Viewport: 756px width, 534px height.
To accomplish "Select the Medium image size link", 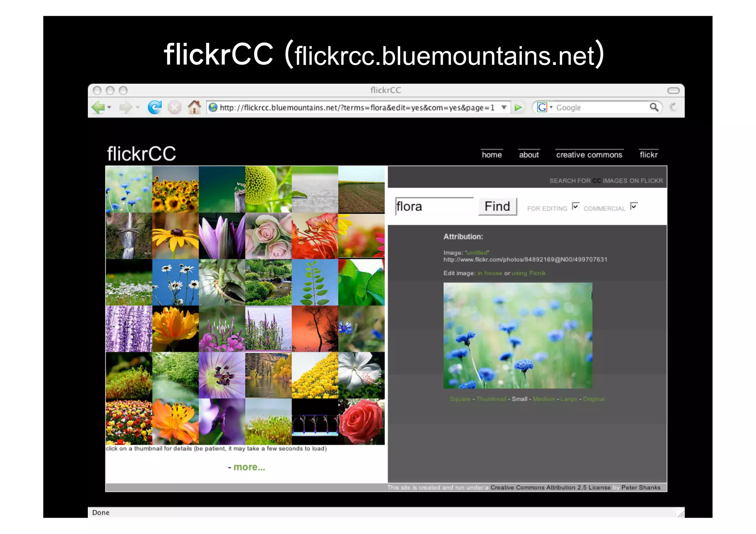I will click(x=544, y=399).
